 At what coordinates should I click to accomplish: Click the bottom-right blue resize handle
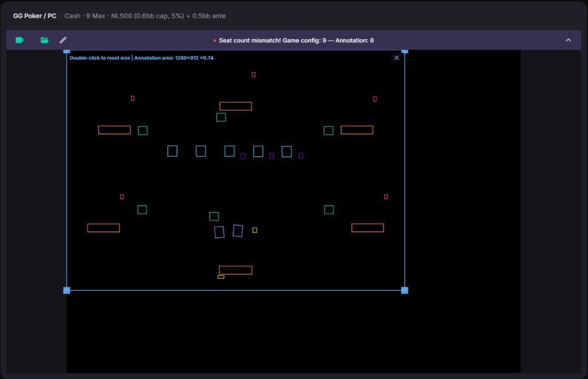(x=405, y=290)
